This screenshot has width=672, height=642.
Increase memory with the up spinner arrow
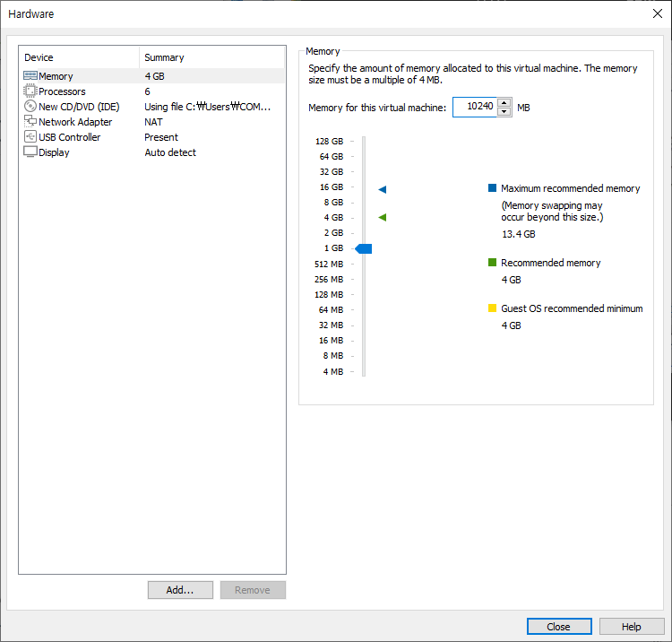click(x=504, y=103)
